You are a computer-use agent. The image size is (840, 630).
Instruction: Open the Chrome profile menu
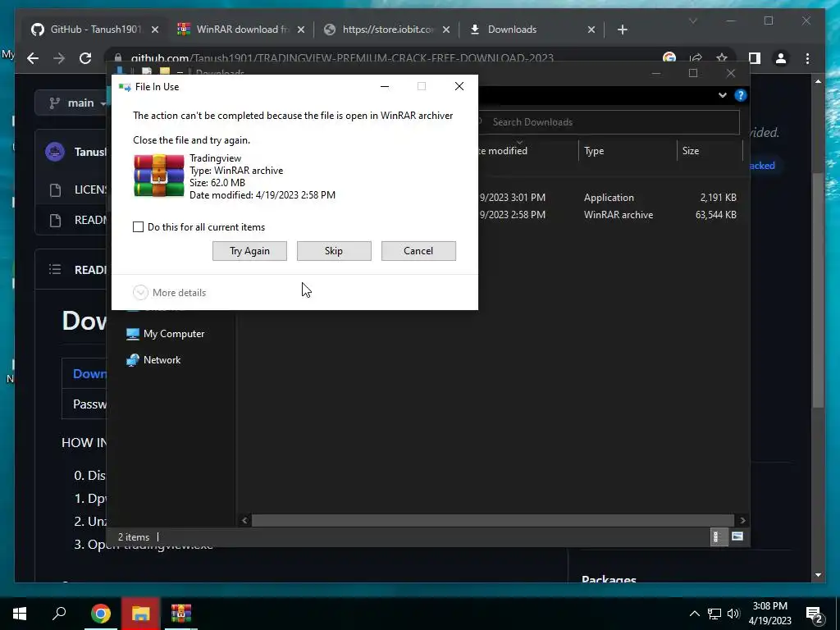(781, 58)
